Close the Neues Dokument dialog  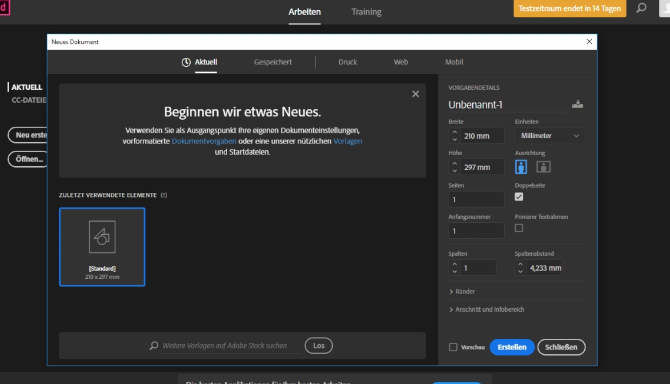tap(589, 41)
